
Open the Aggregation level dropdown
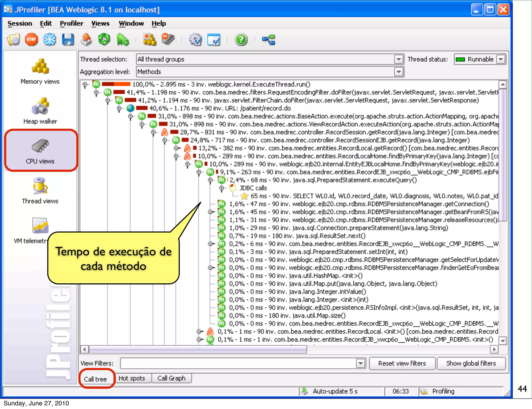398,72
